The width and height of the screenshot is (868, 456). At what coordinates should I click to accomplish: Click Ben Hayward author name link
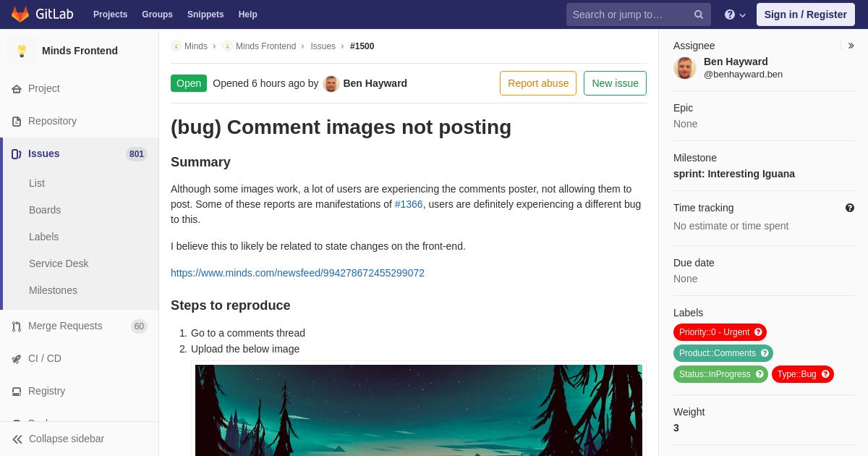(375, 83)
